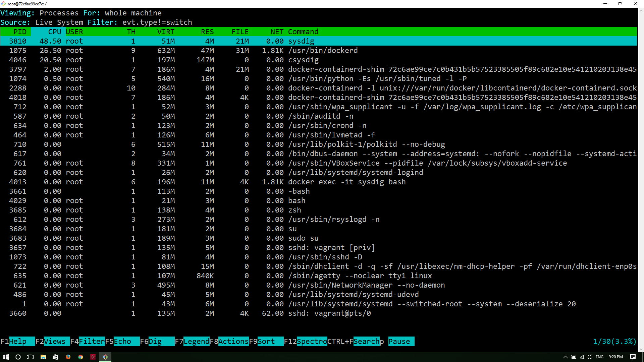Screen dimensions: 644x362
Task: Sort by the RES column header
Action: tap(207, 32)
